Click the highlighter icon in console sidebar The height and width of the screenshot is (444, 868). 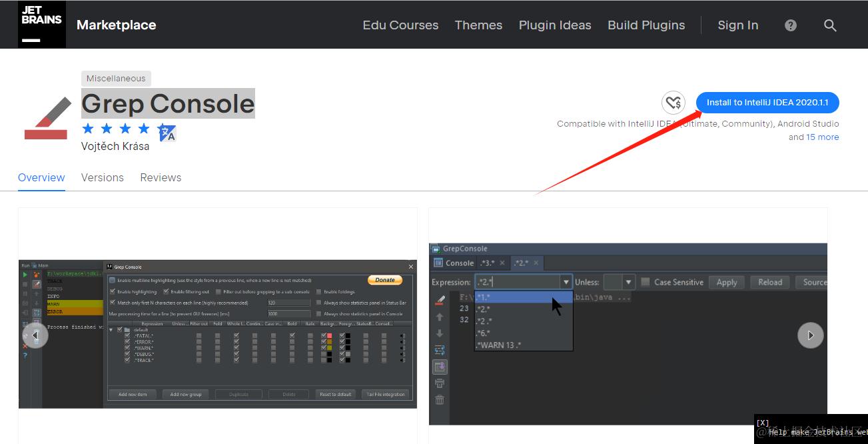440,299
